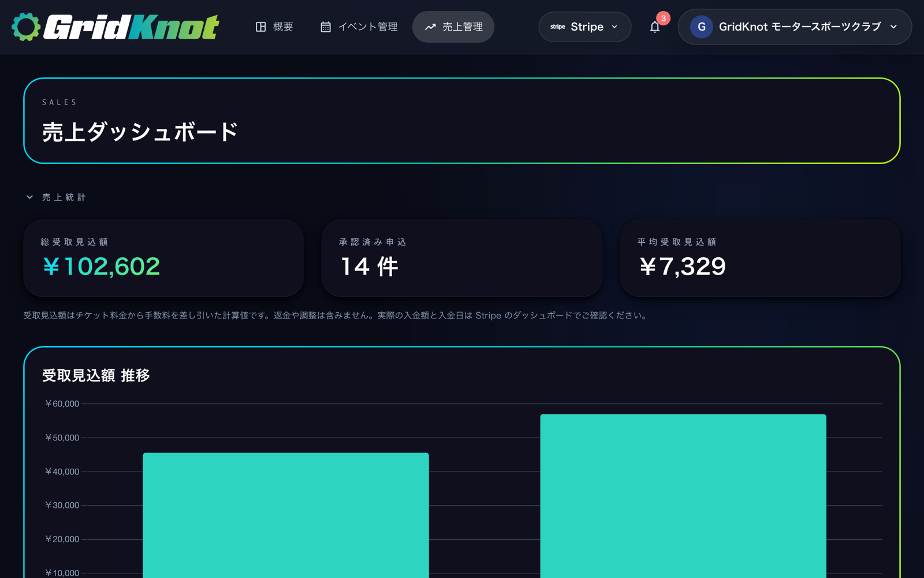Click the 受取見込額 推移 chart title
Screen dimensions: 924x578
coord(96,376)
